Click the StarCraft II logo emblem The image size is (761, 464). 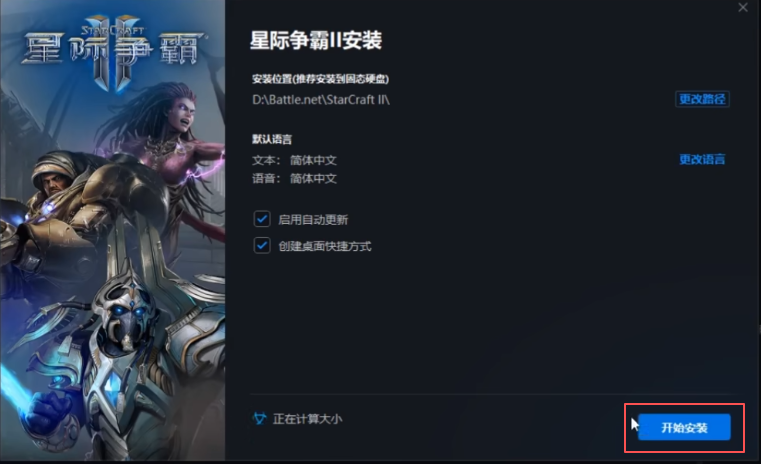coord(113,51)
